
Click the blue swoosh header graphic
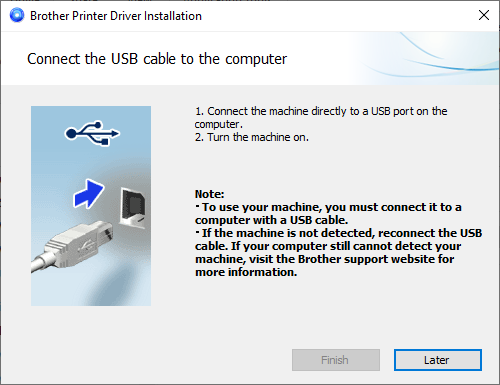[430, 58]
